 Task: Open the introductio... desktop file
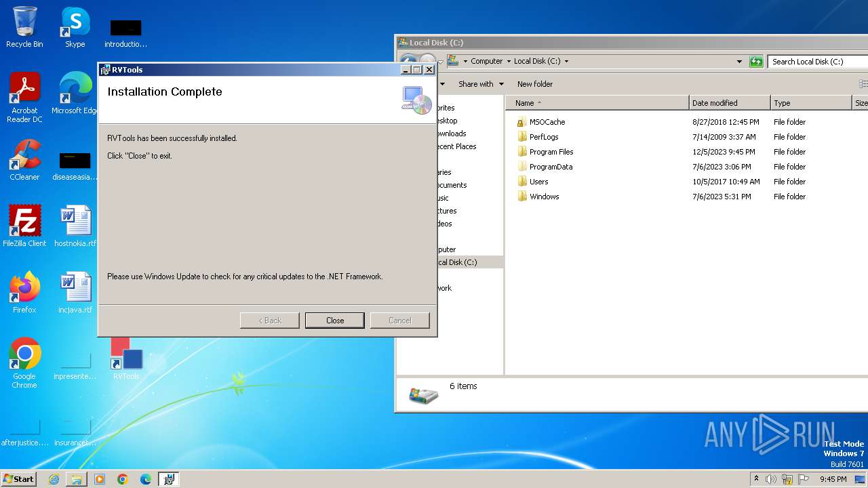tap(125, 33)
